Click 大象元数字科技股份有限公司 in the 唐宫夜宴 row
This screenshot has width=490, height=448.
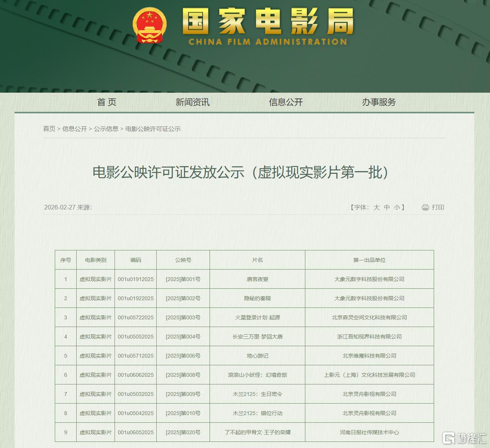coord(369,279)
